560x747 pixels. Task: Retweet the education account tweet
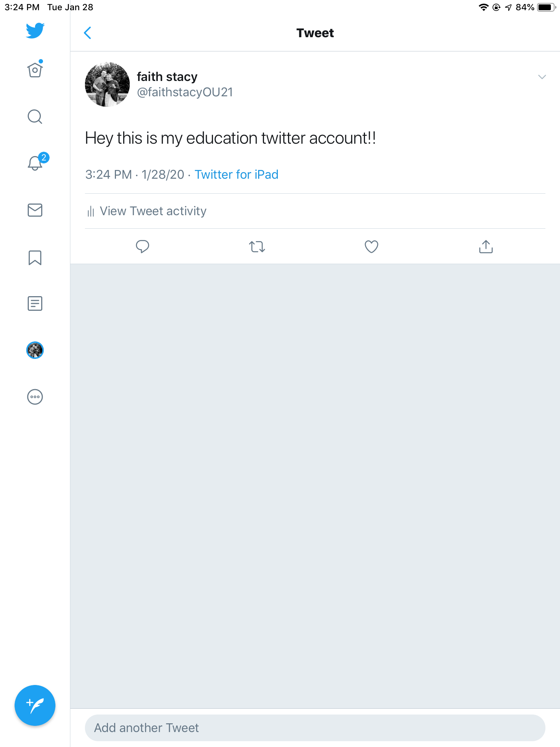pos(257,247)
